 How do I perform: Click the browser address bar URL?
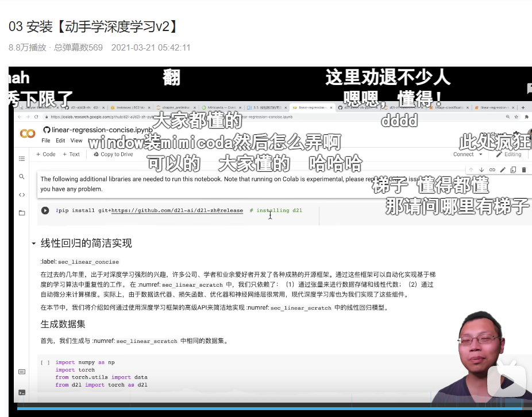171,117
